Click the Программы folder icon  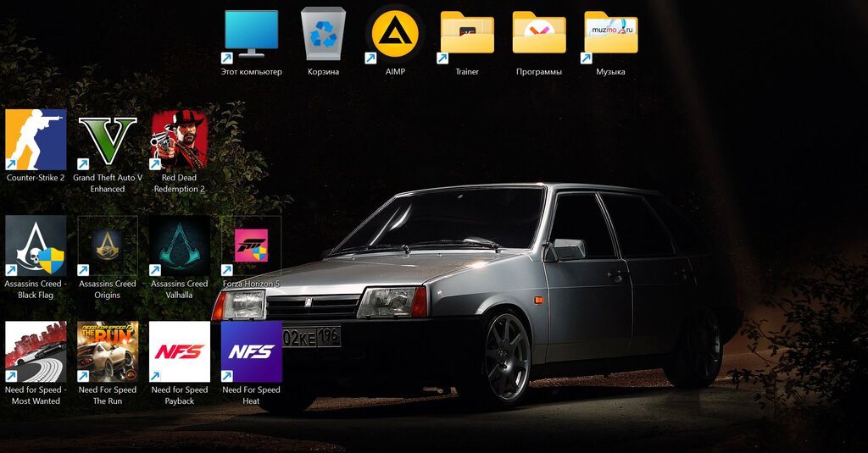[x=539, y=33]
